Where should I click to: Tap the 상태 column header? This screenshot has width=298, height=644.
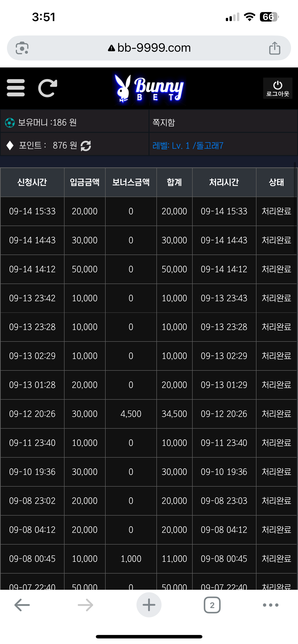pyautogui.click(x=276, y=182)
